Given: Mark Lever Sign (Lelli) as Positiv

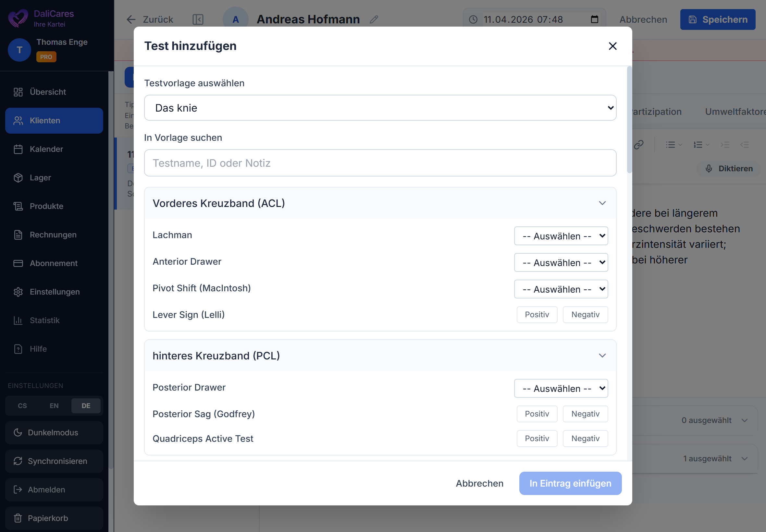Looking at the screenshot, I should 537,315.
